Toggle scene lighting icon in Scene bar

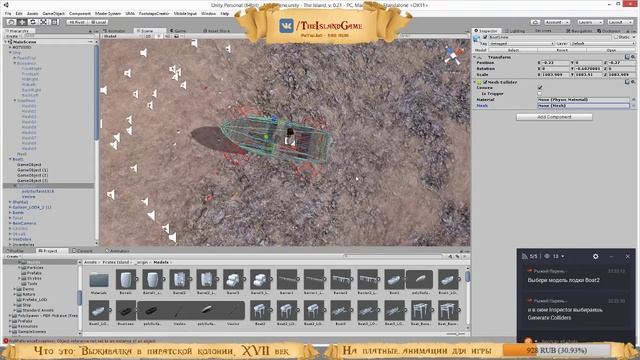click(159, 36)
